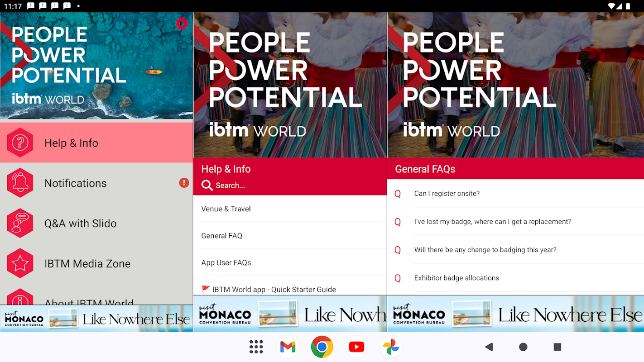Open question Can I register onsite?

point(515,194)
